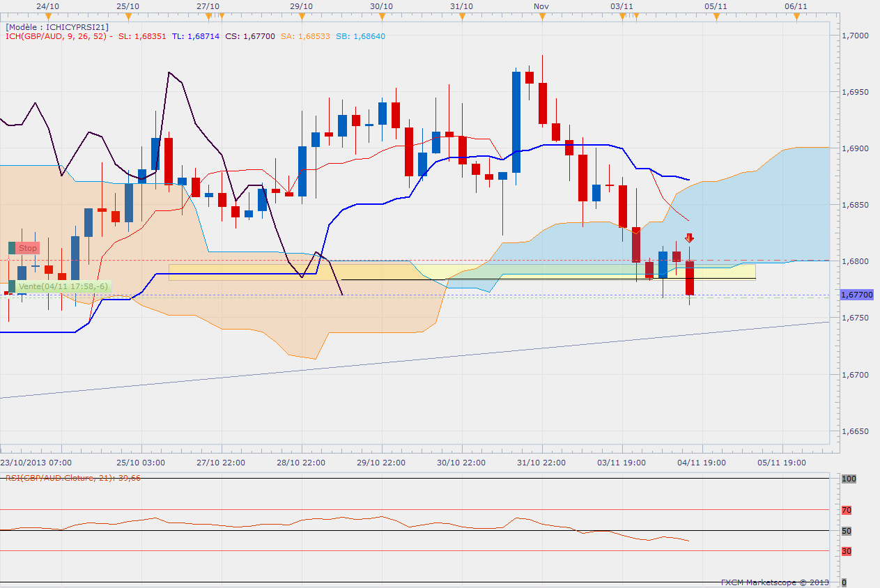Image resolution: width=880 pixels, height=588 pixels.
Task: Click the 1,6950 price axis label
Action: tap(855, 92)
